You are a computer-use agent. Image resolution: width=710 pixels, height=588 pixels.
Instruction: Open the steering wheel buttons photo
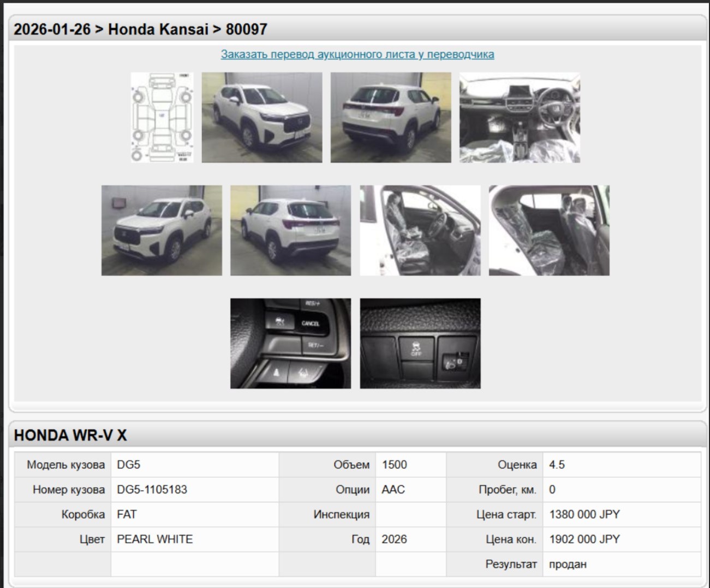point(290,343)
